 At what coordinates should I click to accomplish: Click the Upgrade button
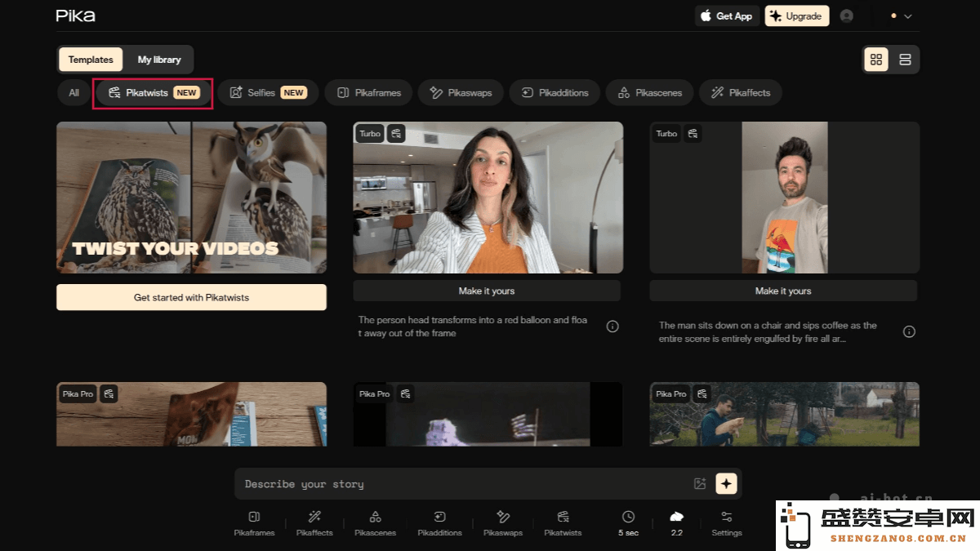pyautogui.click(x=797, y=16)
